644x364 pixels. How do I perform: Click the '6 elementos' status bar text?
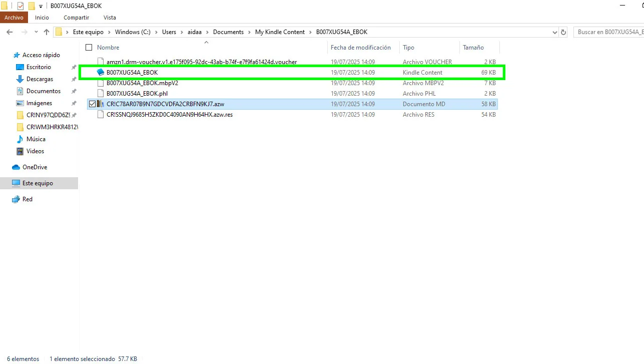(x=23, y=359)
